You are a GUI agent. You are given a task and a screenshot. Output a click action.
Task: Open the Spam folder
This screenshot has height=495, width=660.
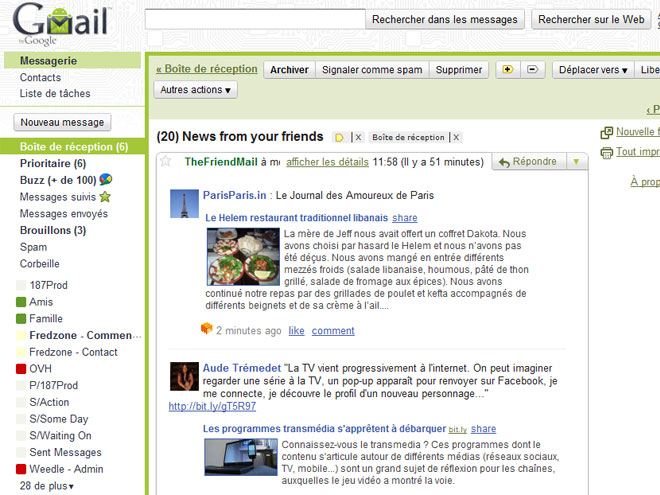click(x=34, y=247)
